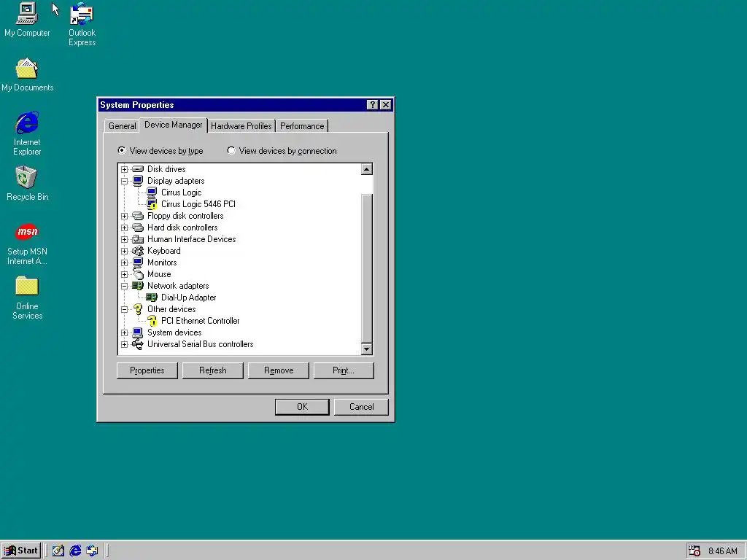Select the Disk drives category icon
This screenshot has width=747, height=560.
[138, 169]
